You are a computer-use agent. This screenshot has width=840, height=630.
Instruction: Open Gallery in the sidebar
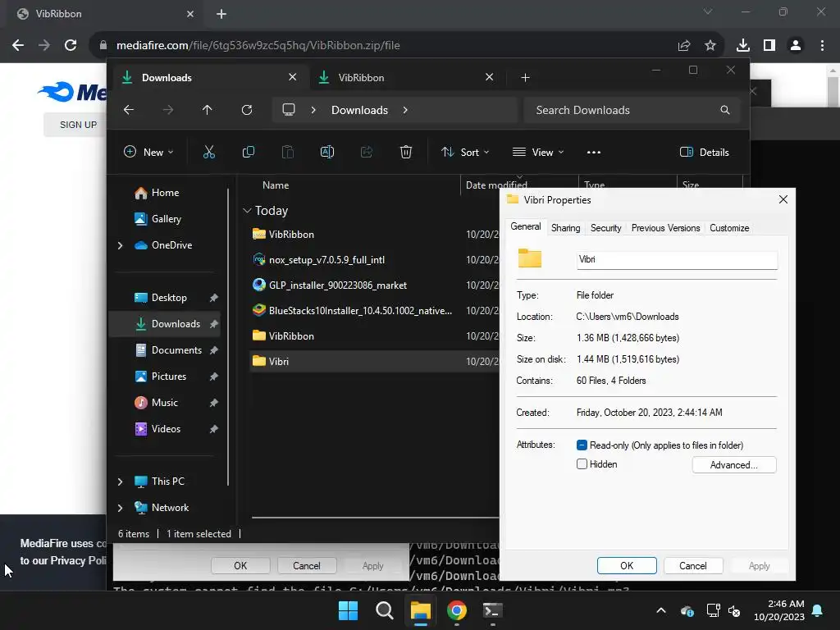166,219
